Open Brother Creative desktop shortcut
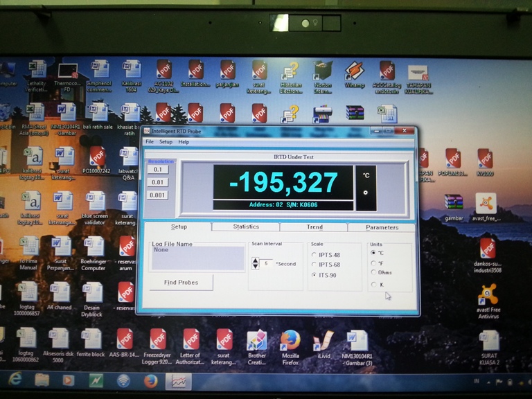 click(x=257, y=341)
